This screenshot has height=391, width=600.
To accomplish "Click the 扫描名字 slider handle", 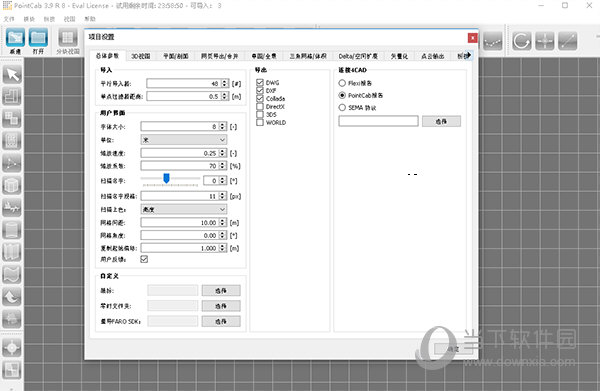I will click(x=166, y=178).
